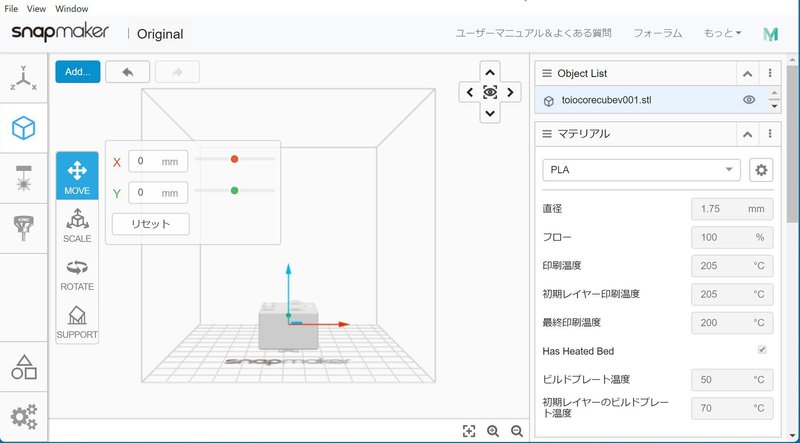Click the right panel vertical scrollbar
Screen dimensions: 800x443
[791, 144]
